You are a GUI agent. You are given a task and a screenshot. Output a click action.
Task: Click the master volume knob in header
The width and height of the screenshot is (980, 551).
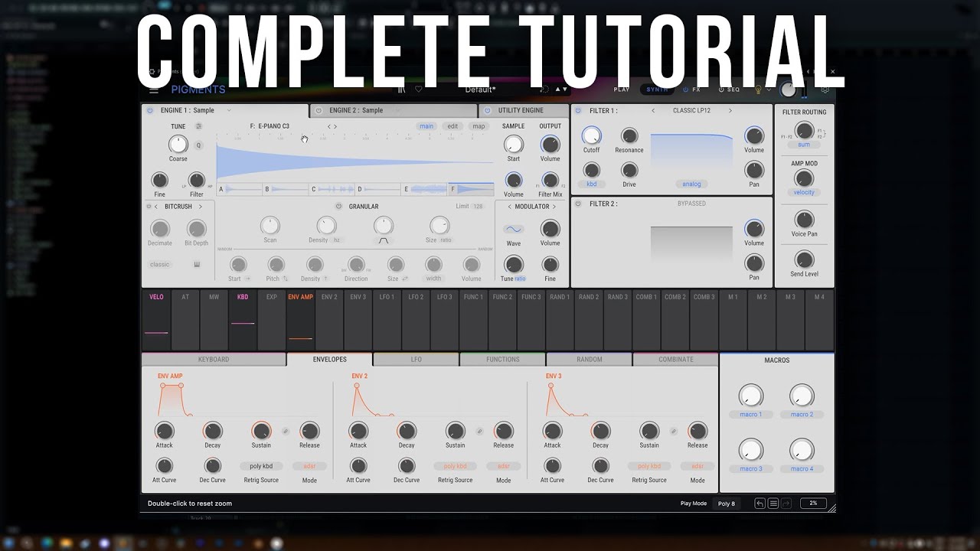pos(789,90)
